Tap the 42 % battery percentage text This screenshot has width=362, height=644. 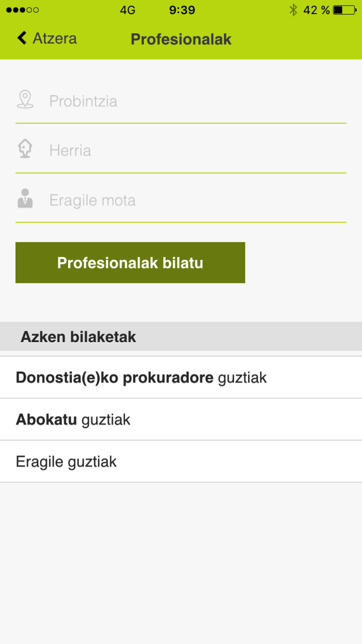click(x=316, y=10)
